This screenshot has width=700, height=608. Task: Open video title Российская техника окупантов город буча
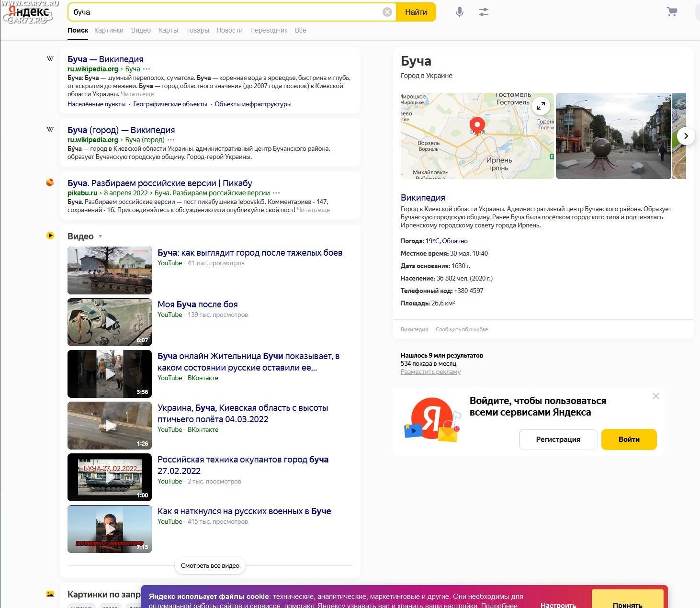point(243,465)
